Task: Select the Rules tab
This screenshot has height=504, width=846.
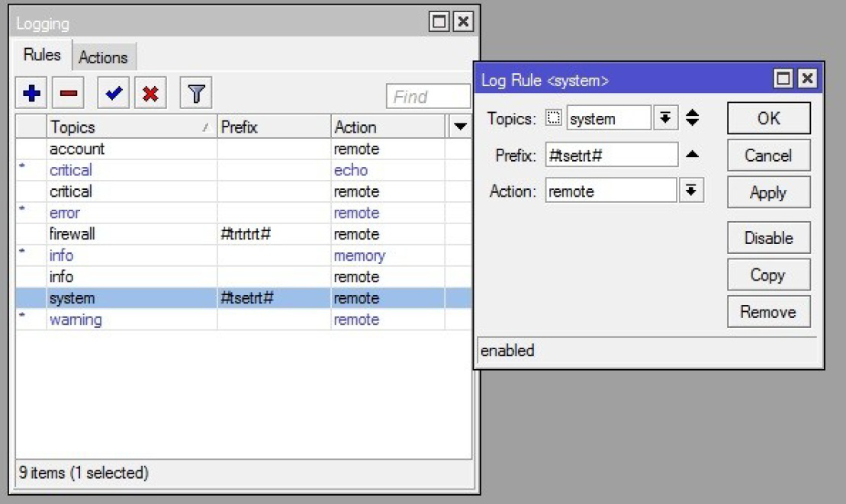Action: point(42,56)
